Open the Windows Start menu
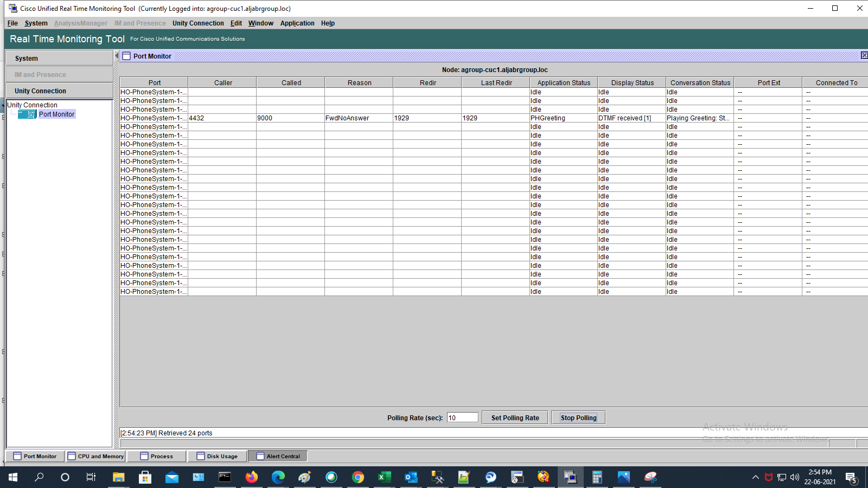868x488 pixels. 13,477
